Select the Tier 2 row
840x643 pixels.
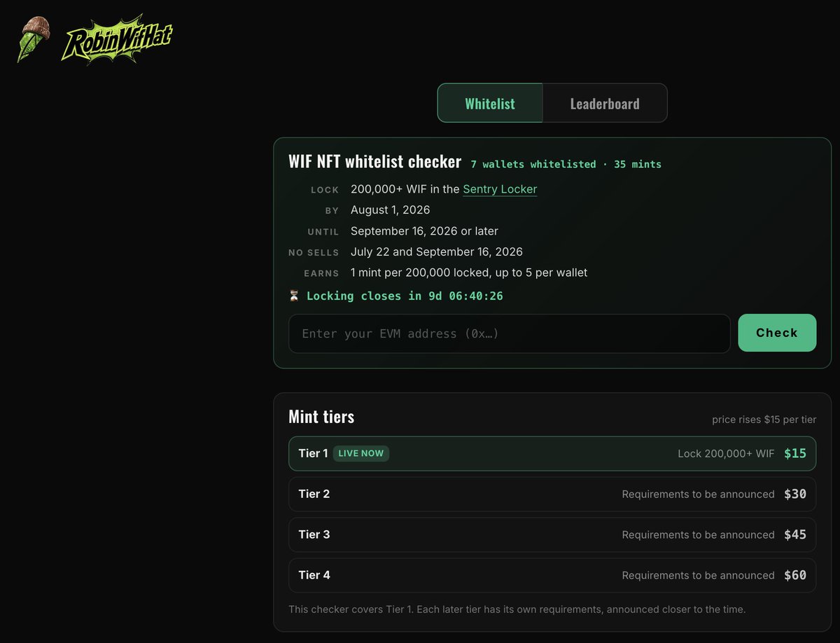point(552,494)
